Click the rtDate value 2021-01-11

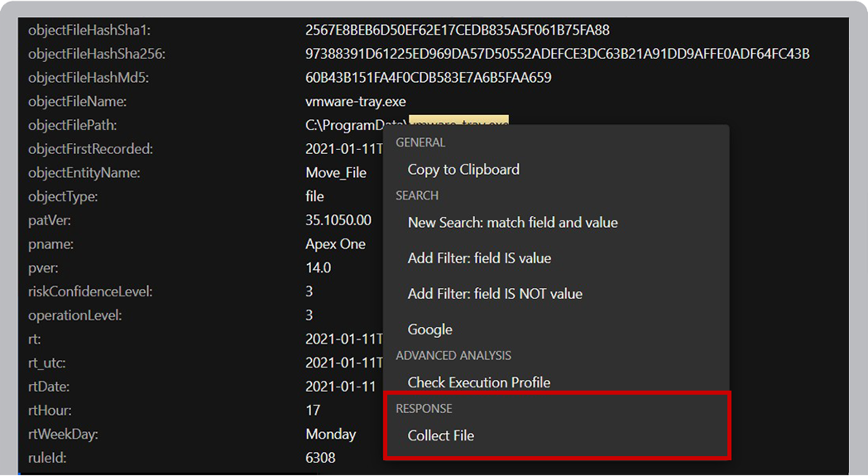point(339,387)
